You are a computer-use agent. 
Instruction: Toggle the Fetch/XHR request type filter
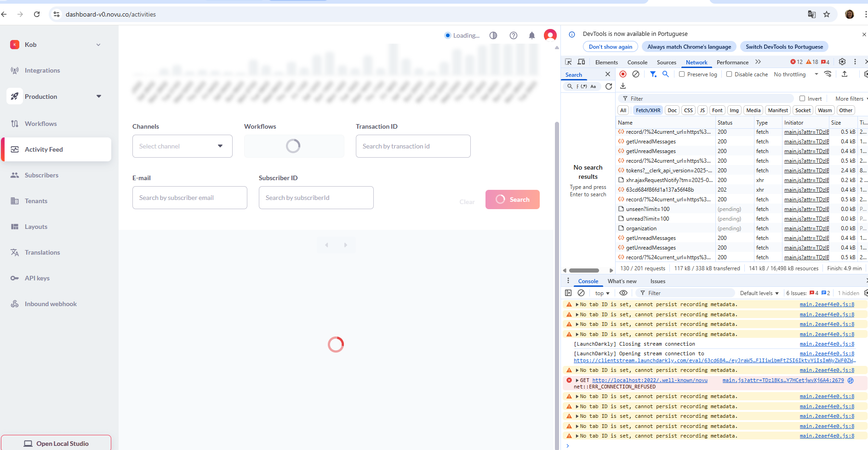click(x=648, y=110)
